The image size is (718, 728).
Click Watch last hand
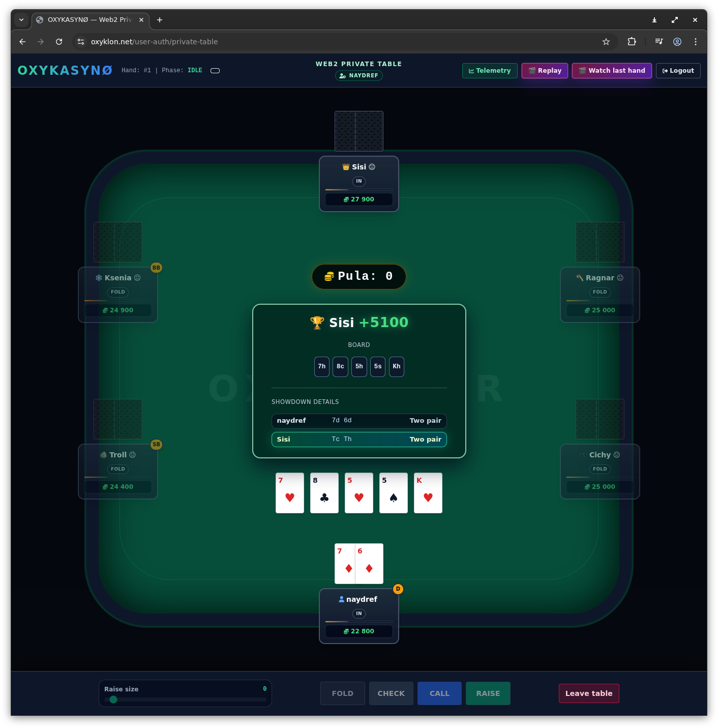tap(612, 71)
